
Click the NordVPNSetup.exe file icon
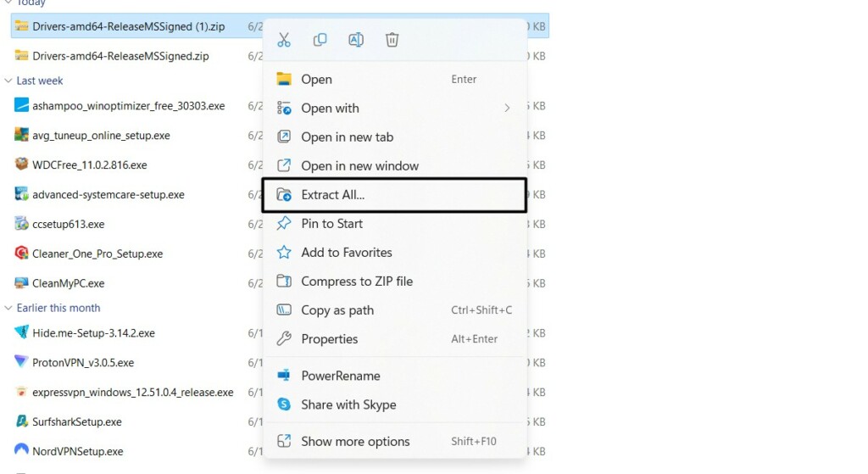(x=22, y=451)
